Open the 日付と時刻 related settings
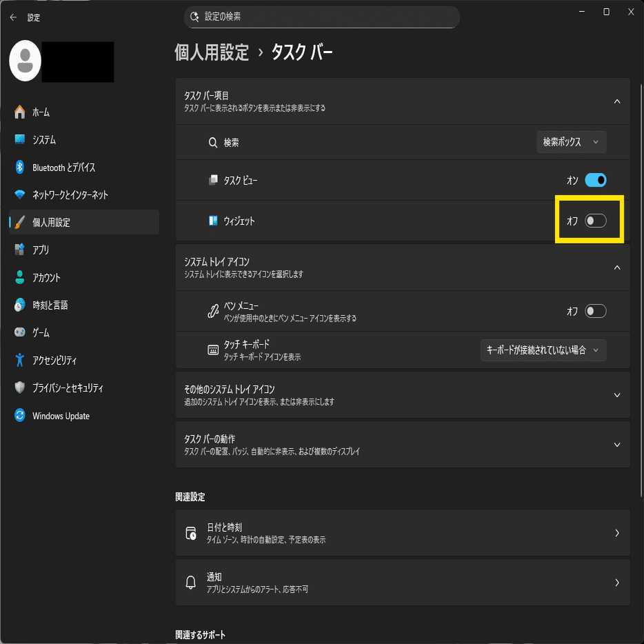 click(x=402, y=532)
